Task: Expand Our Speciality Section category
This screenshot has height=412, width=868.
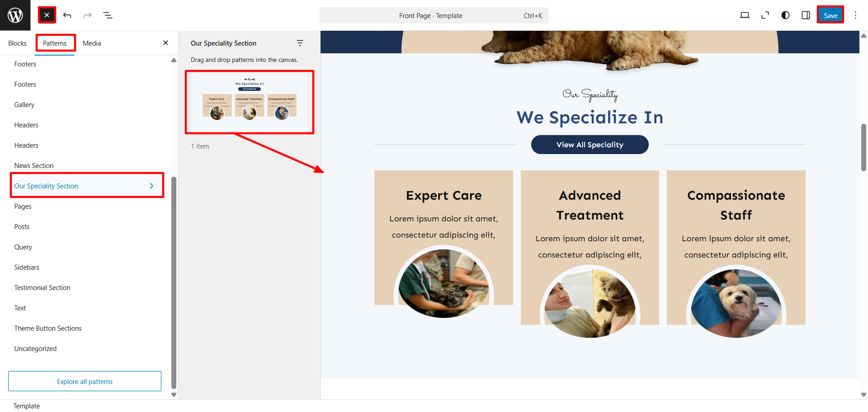Action: [87, 186]
